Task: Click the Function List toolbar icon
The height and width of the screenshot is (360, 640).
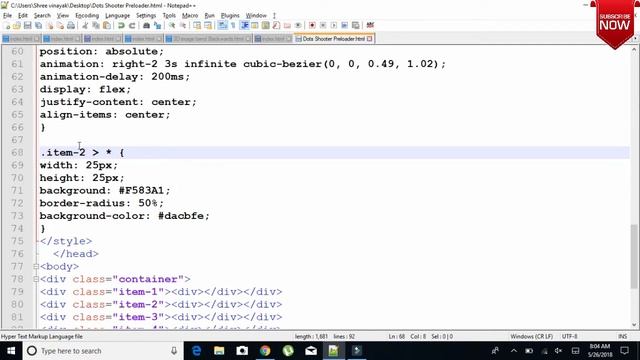Action: (x=276, y=26)
